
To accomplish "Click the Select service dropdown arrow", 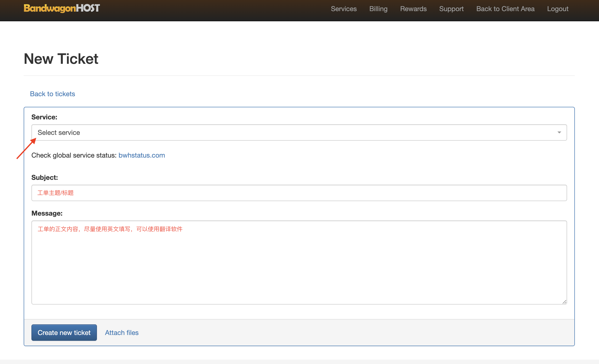I will click(x=559, y=132).
